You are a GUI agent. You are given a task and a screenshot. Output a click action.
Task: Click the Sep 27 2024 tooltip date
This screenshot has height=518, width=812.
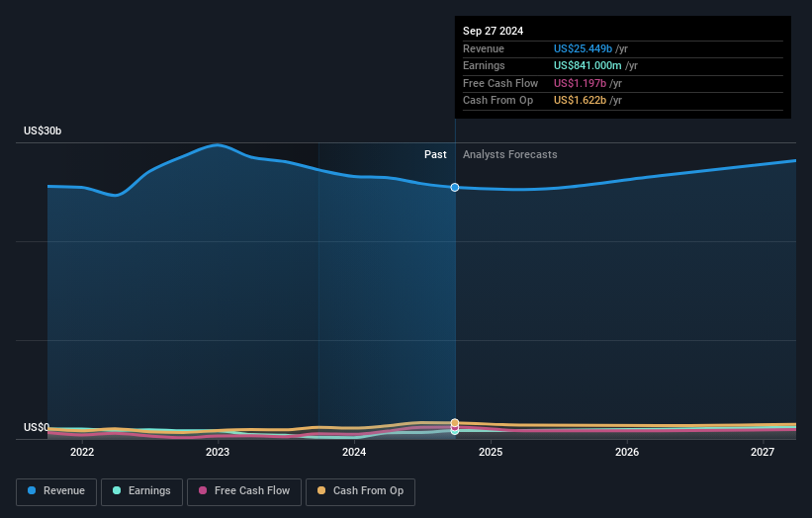point(493,31)
